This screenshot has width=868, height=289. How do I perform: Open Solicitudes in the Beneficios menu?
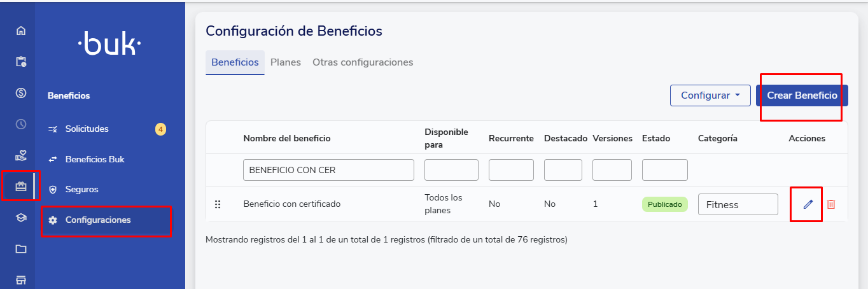tap(87, 129)
